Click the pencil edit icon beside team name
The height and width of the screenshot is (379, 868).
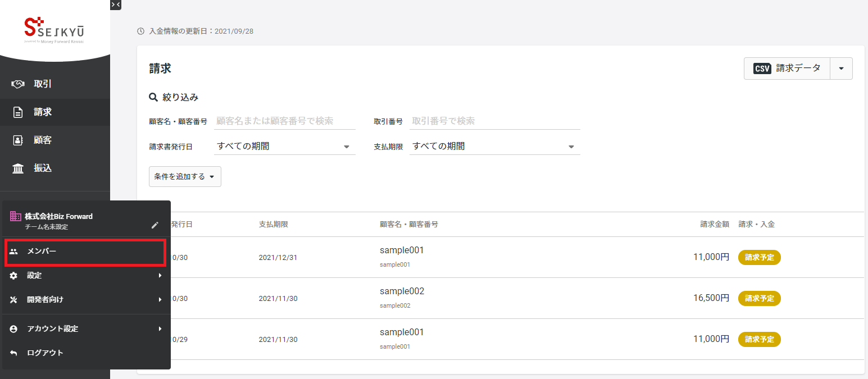point(155,225)
